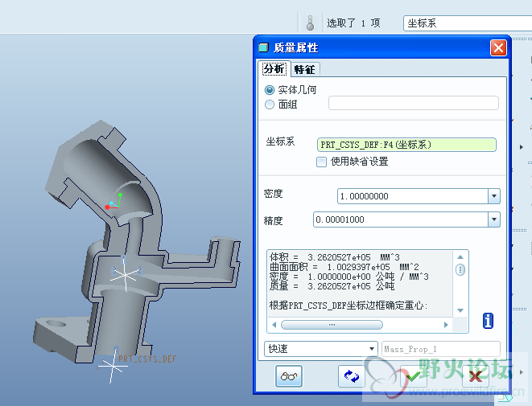Click the glasses preview icon button
Image resolution: width=532 pixels, height=406 pixels.
click(x=289, y=376)
